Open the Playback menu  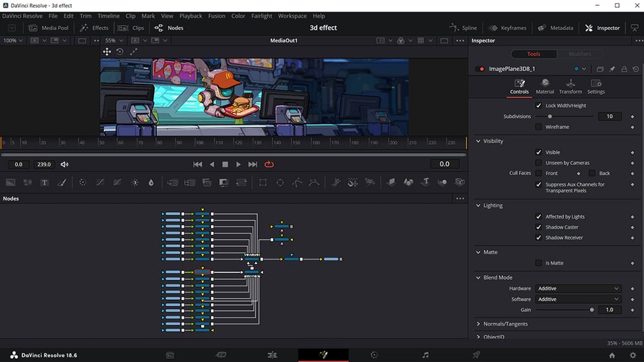(190, 16)
